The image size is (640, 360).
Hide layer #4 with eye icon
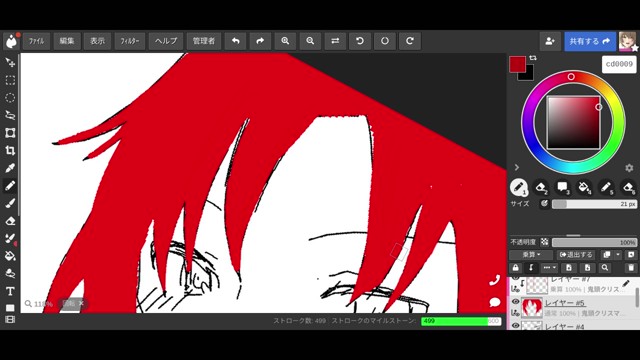click(515, 326)
